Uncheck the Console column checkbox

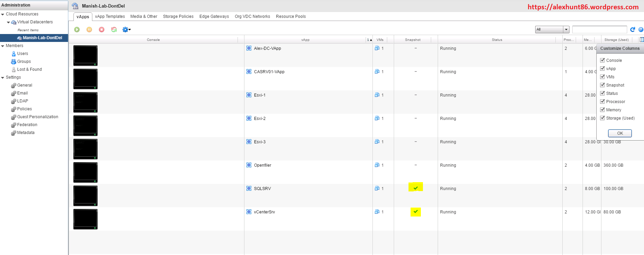(x=602, y=60)
